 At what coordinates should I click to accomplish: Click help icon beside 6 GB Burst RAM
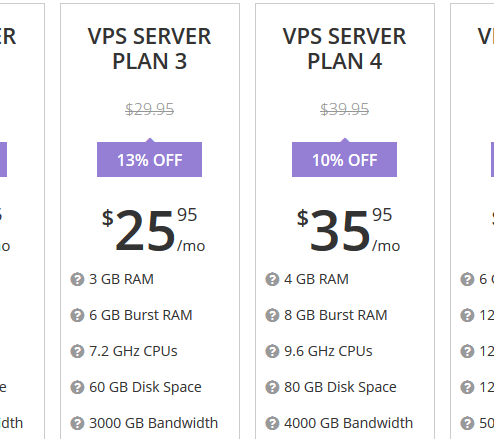77,315
